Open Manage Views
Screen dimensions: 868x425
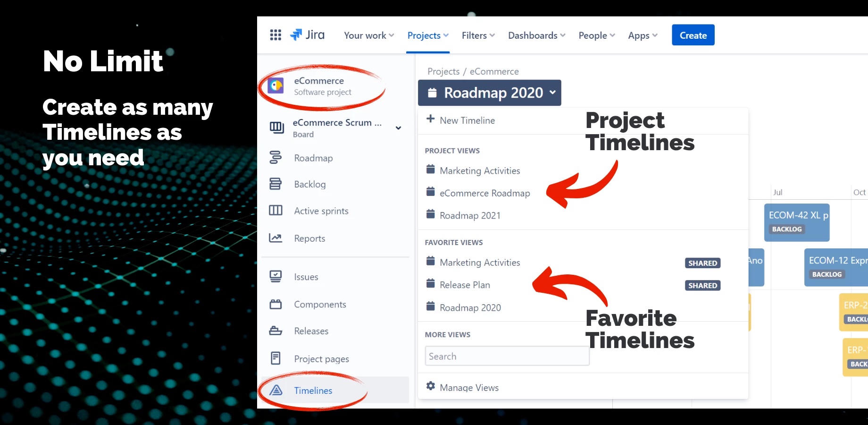click(469, 388)
